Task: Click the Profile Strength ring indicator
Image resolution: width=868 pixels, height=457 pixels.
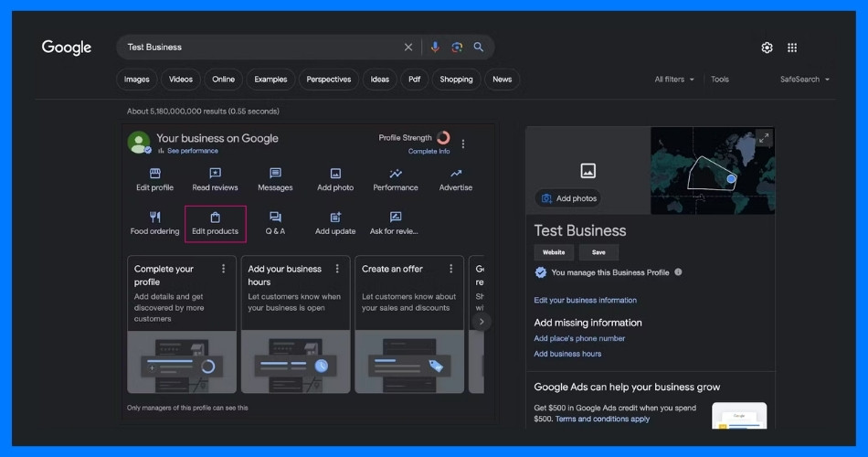Action: tap(443, 137)
